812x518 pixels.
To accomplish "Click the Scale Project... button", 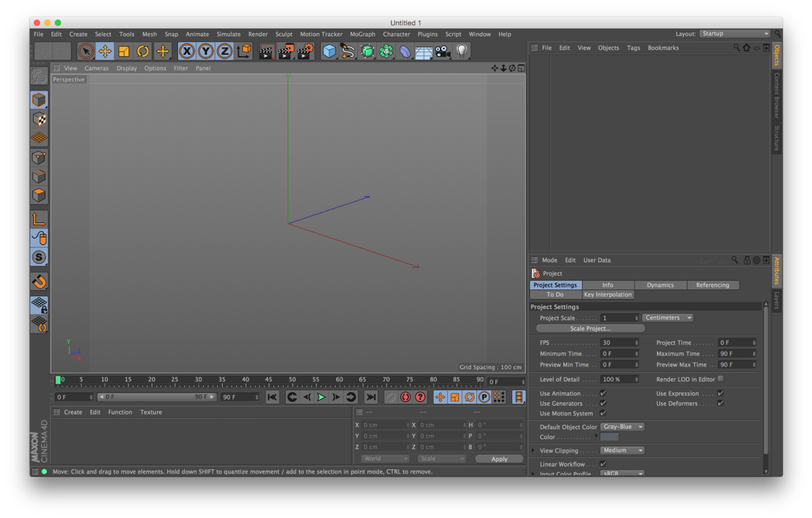I will coord(590,329).
